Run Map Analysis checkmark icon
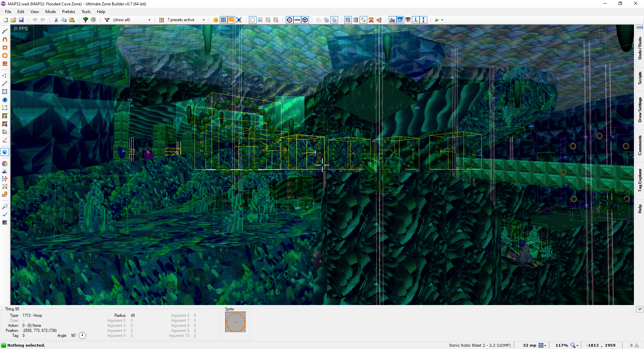This screenshot has width=644, height=349. [5, 214]
